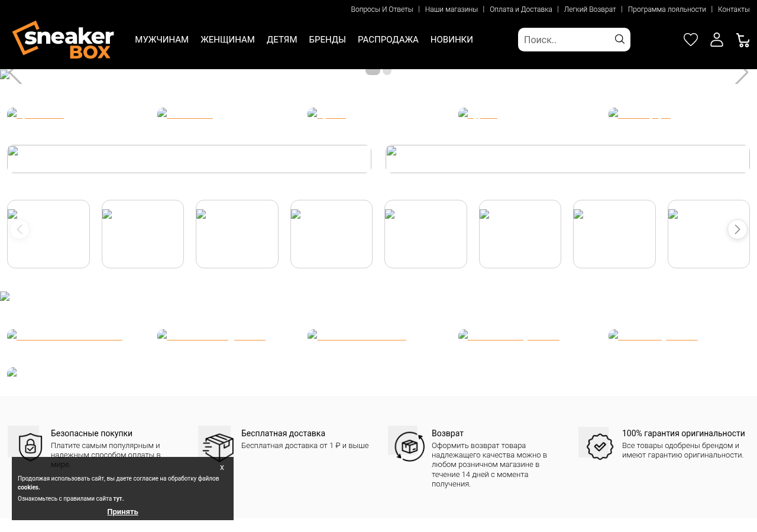Viewport: 757px width, 532px height.
Task: Open the Оплата и Доставка link
Action: 521,9
